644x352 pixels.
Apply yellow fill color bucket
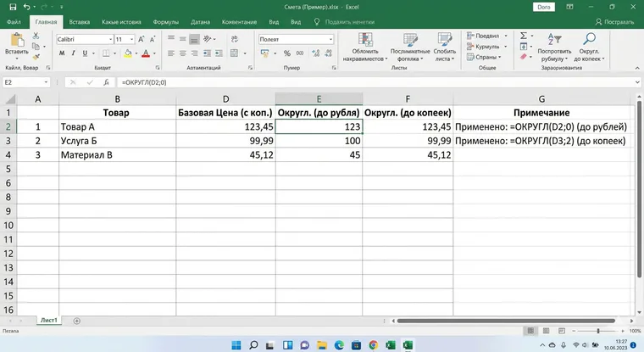tap(128, 53)
